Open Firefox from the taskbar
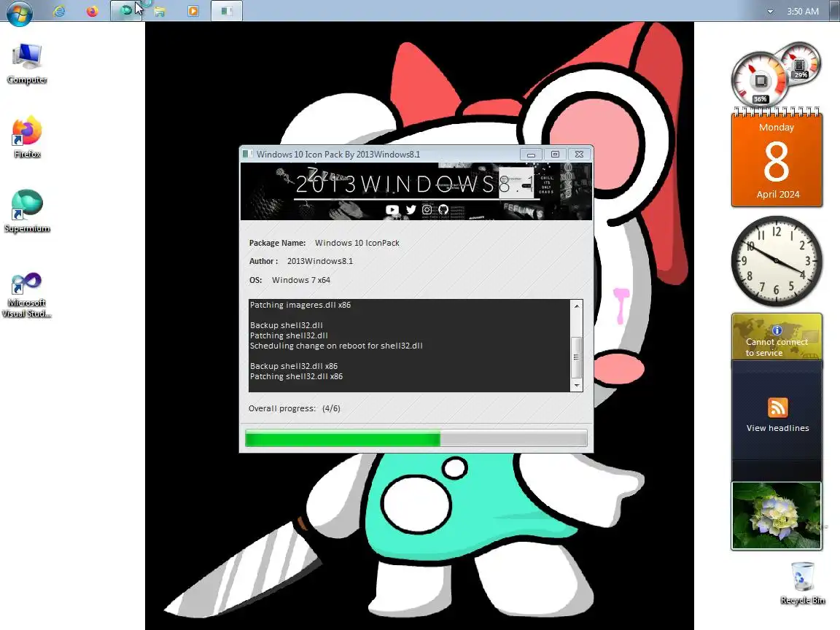 (x=92, y=11)
